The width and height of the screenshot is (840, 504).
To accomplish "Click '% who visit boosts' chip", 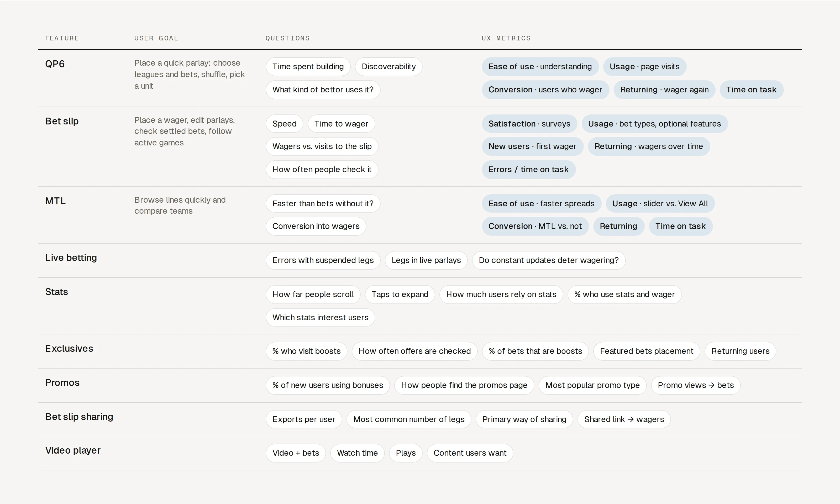I will (x=306, y=351).
